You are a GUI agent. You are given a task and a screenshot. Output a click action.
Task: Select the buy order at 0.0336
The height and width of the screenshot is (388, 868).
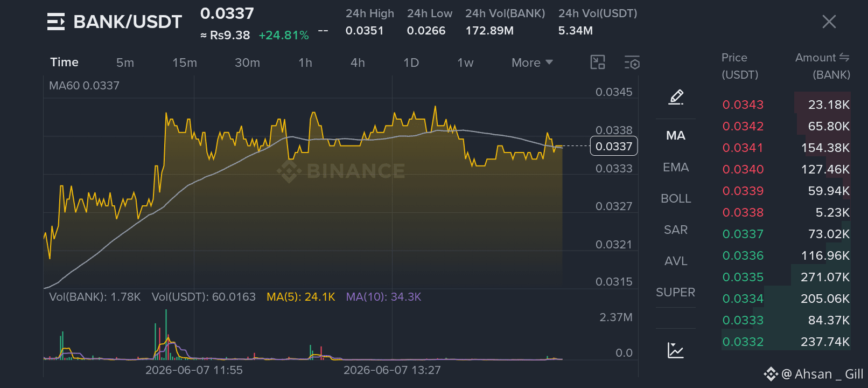point(786,255)
